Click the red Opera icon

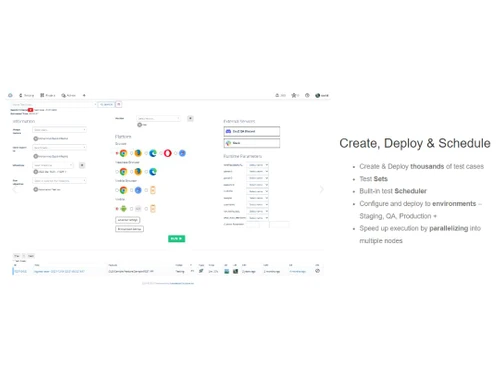[x=168, y=153]
